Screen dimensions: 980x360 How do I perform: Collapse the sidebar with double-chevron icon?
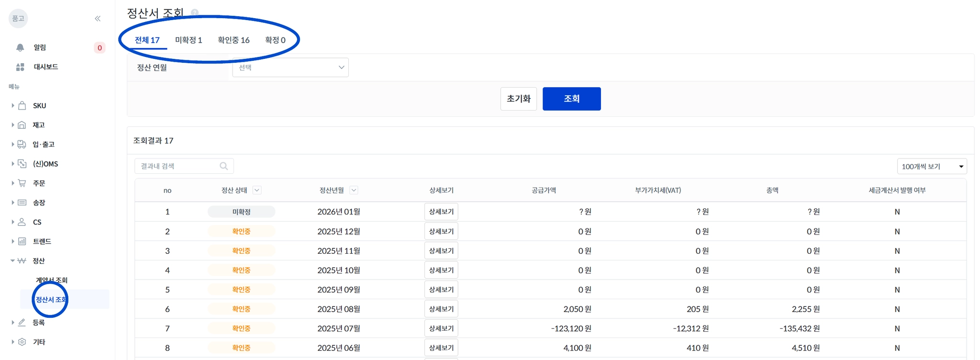pos(98,19)
